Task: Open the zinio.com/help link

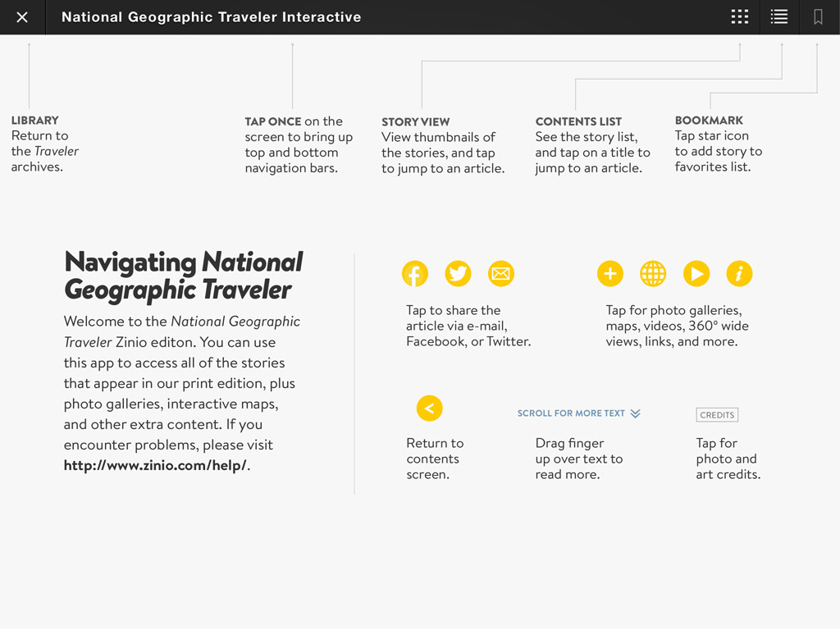Action: click(x=155, y=466)
